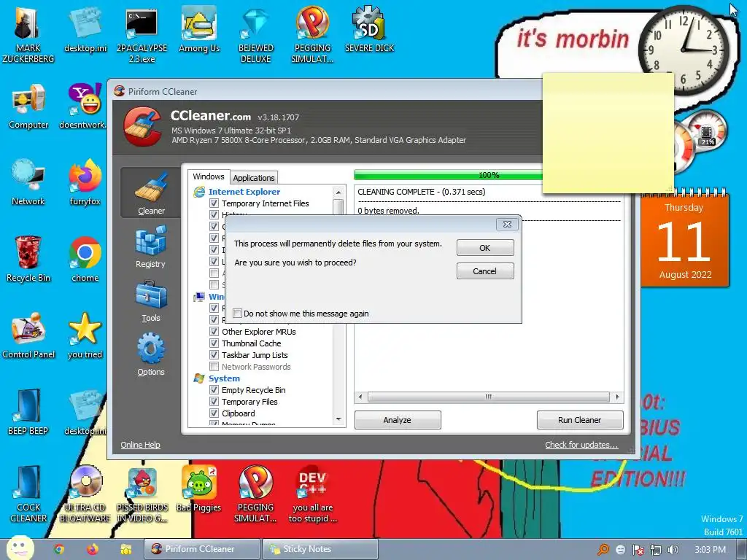This screenshot has height=560, width=747.
Task: Click Cancel in the confirmation dialog
Action: click(x=485, y=271)
